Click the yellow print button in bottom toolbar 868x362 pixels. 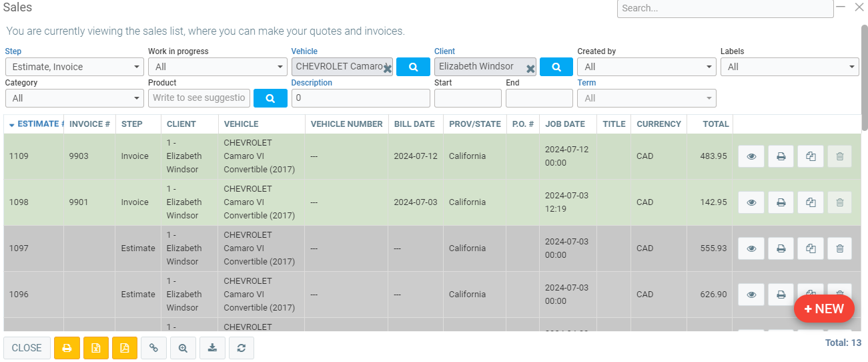[67, 348]
